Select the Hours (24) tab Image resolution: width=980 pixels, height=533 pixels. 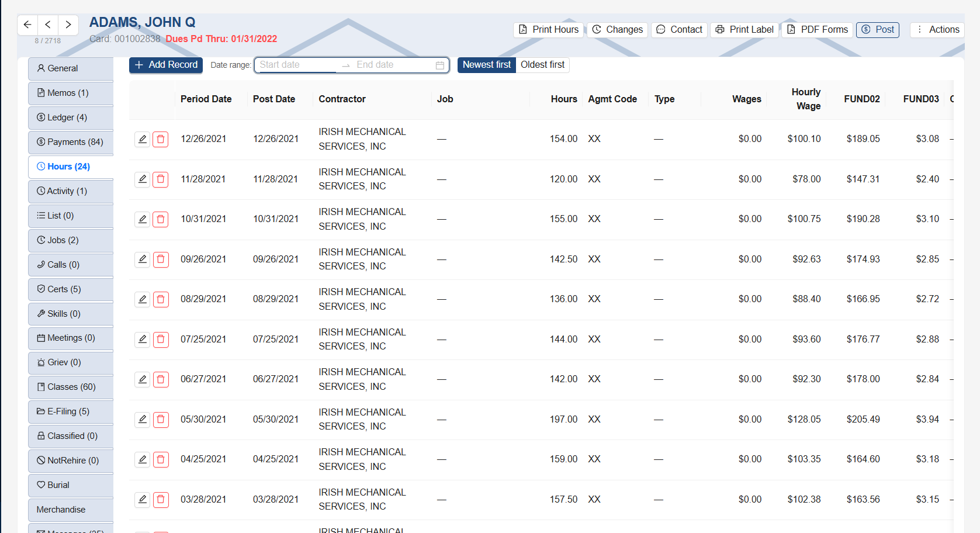71,167
